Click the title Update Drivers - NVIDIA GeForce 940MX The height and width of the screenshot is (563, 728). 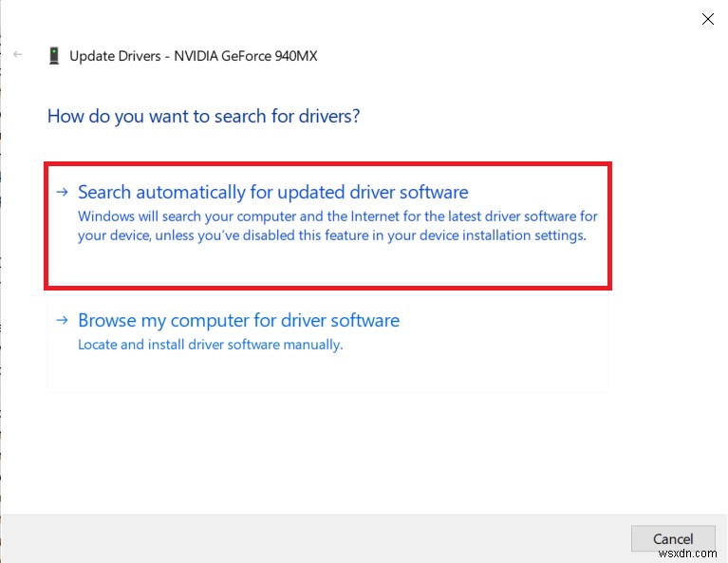193,56
